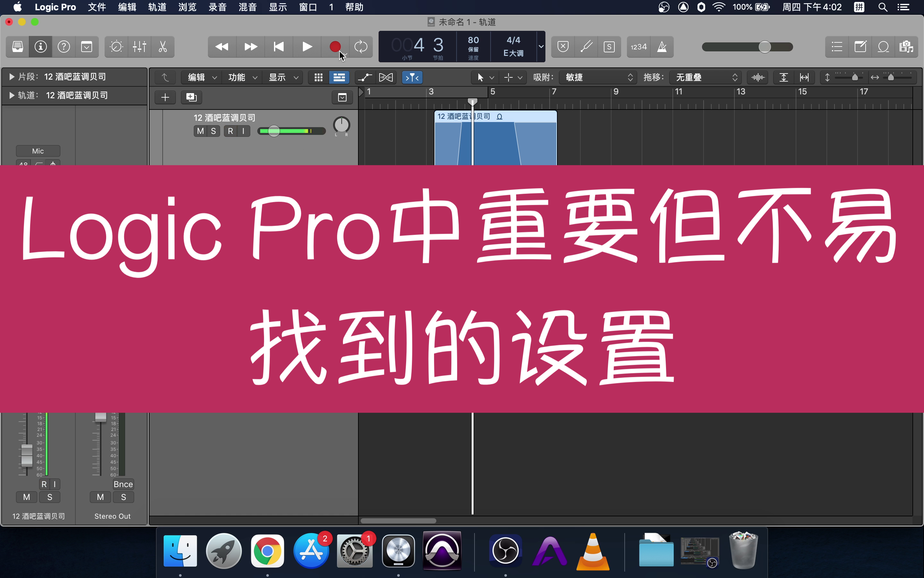The image size is (924, 578).
Task: Click Bnce bounce button on Stereo Out
Action: 123,484
